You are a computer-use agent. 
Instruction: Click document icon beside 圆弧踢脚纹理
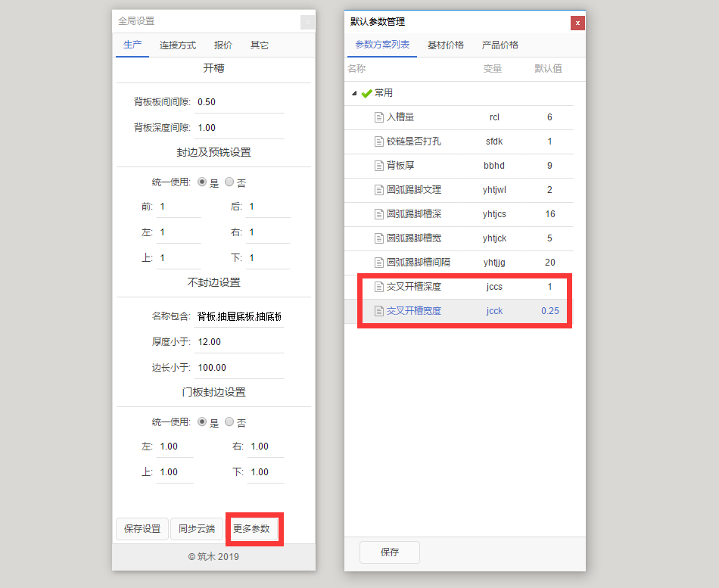click(379, 190)
